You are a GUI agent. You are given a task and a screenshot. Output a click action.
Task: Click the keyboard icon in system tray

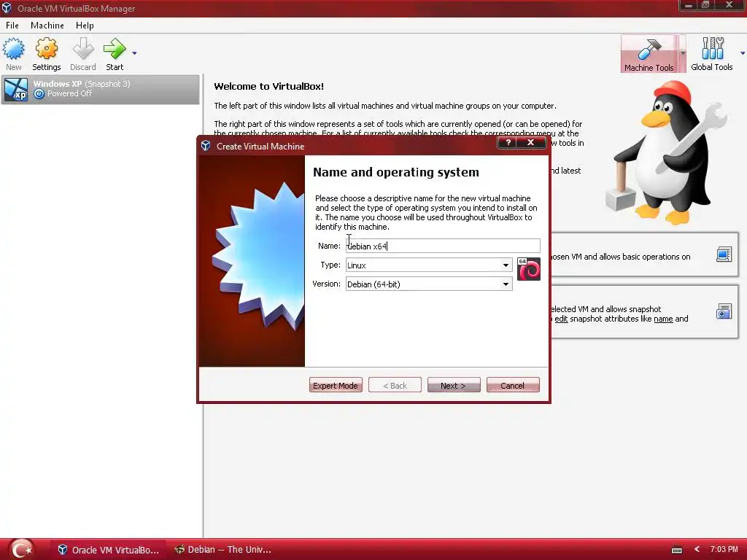click(x=676, y=550)
